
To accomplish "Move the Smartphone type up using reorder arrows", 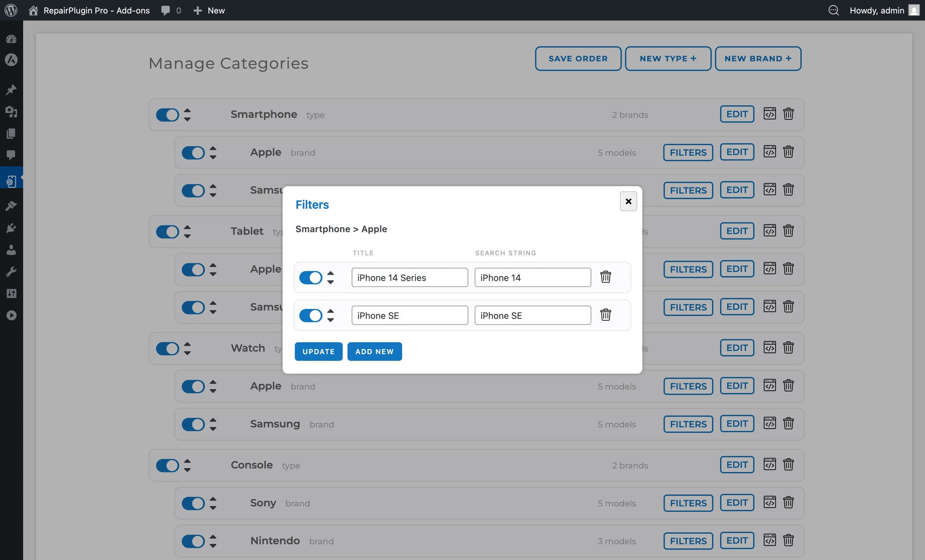I will point(187,111).
